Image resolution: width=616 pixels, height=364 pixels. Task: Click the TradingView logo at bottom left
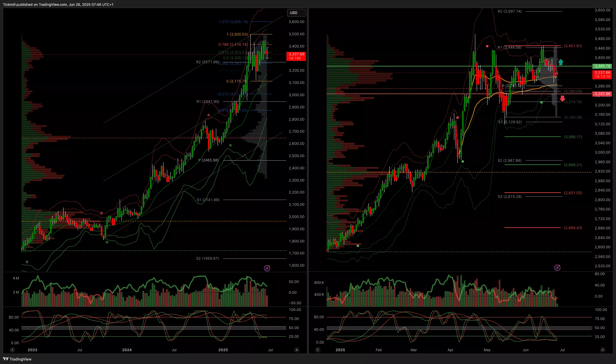pos(17,359)
